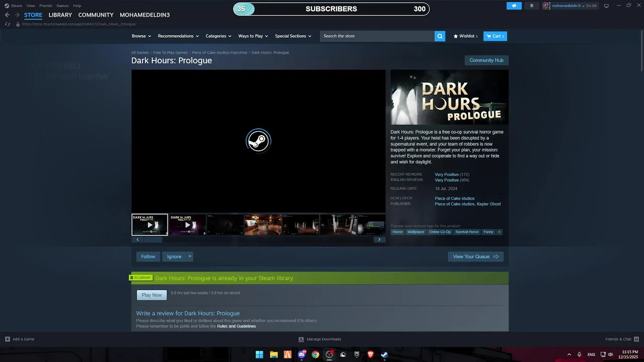Open the Friends menu
This screenshot has width=644, height=362.
[46, 6]
